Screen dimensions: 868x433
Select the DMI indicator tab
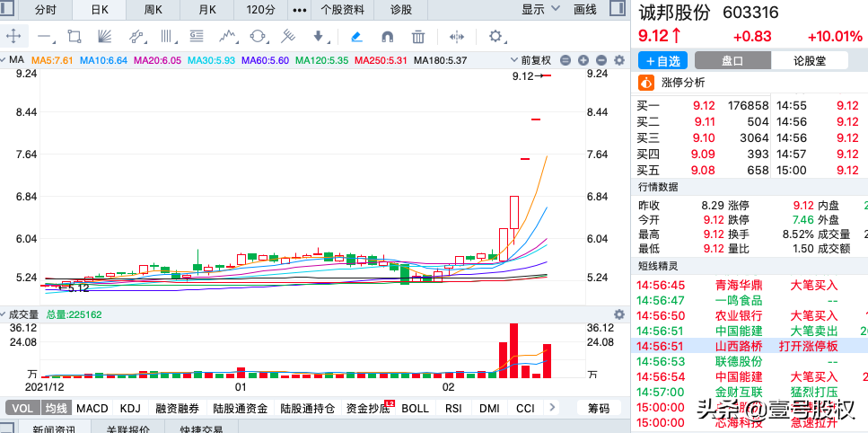(x=489, y=409)
